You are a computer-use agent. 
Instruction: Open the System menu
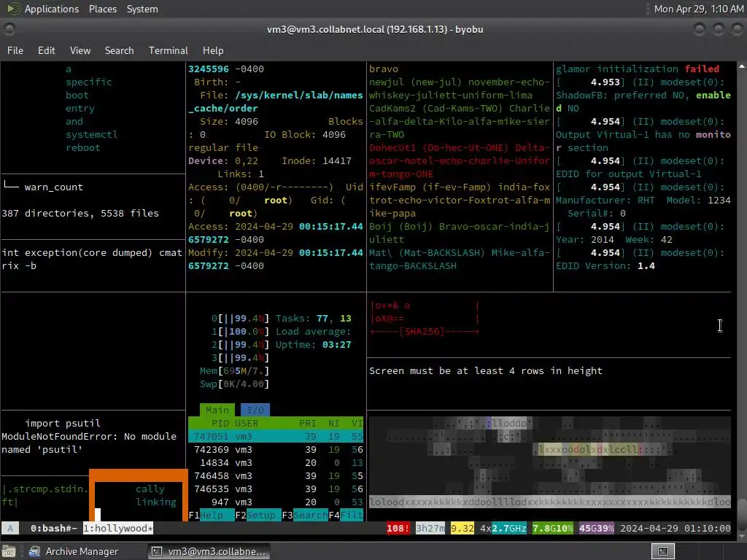click(x=142, y=9)
